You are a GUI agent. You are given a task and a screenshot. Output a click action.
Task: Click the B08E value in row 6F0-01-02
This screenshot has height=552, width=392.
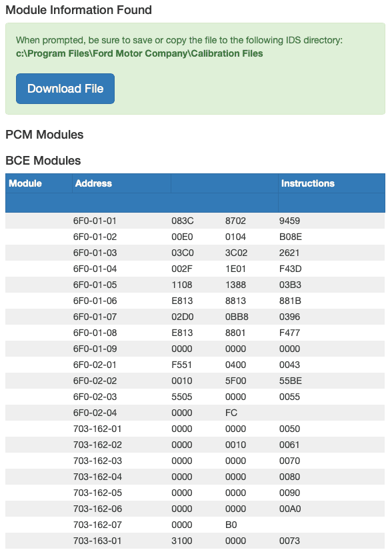tap(290, 237)
